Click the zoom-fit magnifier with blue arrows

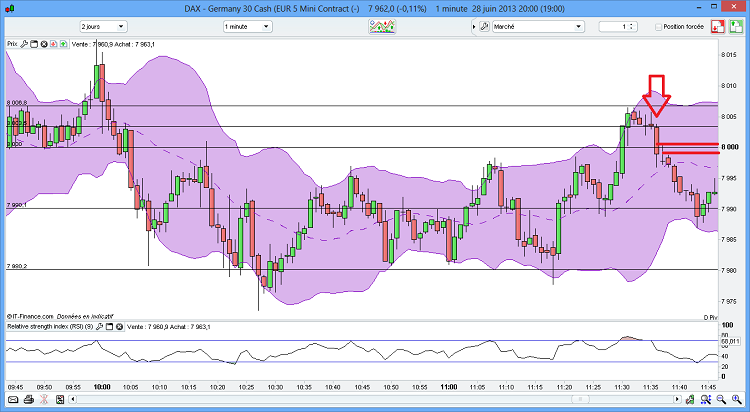[x=706, y=399]
